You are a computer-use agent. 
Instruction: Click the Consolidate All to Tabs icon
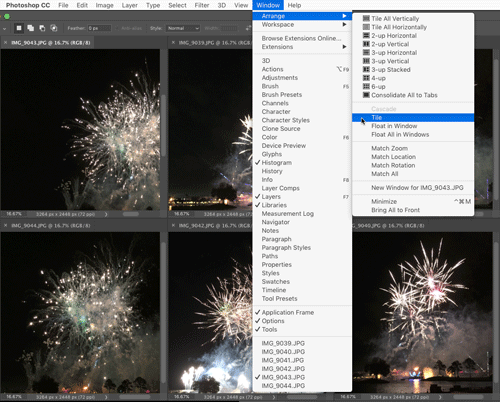click(366, 95)
